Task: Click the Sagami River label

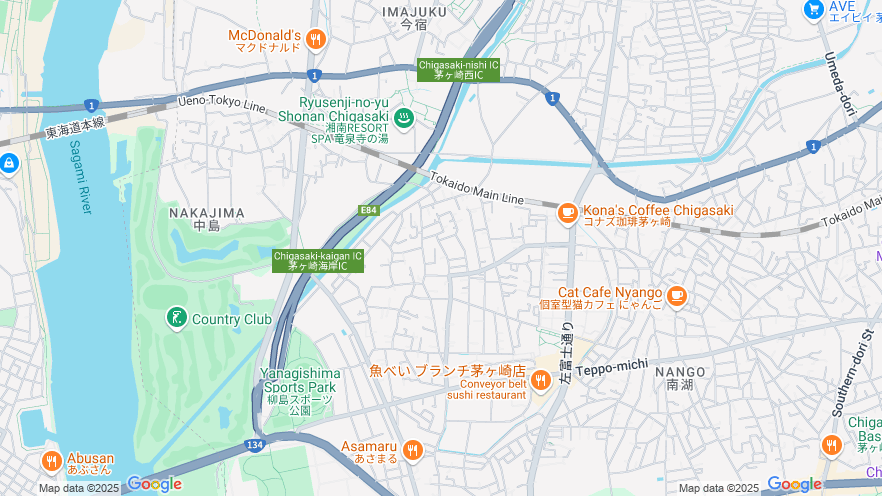Action: click(81, 177)
